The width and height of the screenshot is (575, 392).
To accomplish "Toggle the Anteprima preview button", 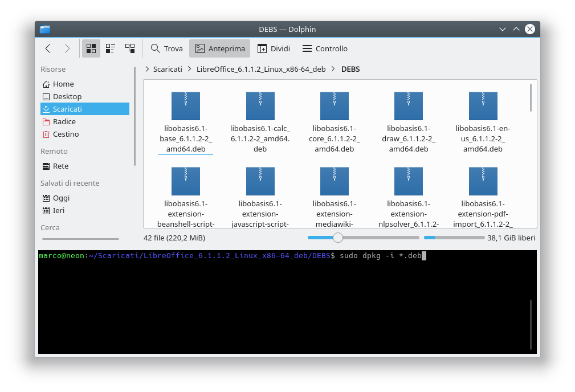I will tap(219, 48).
